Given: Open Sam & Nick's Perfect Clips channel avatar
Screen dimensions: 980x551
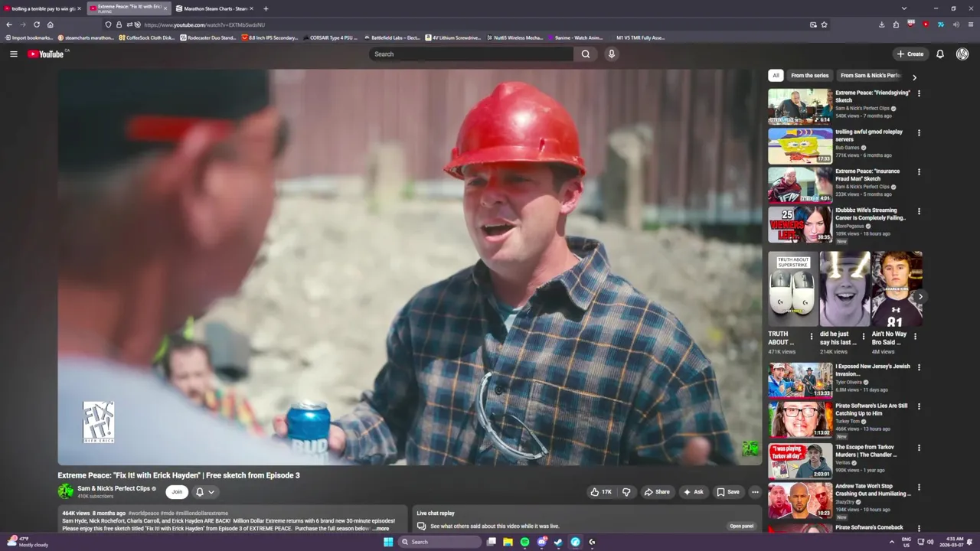Looking at the screenshot, I should click(x=66, y=491).
